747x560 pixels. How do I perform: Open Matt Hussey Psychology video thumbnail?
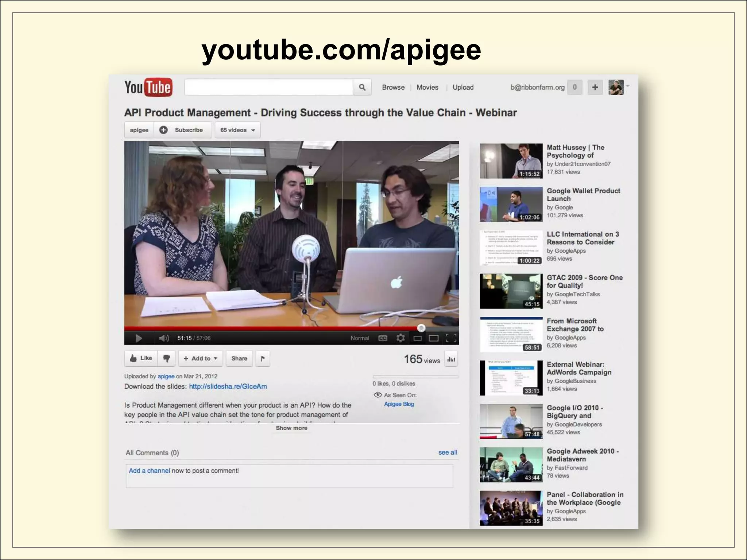tap(511, 161)
